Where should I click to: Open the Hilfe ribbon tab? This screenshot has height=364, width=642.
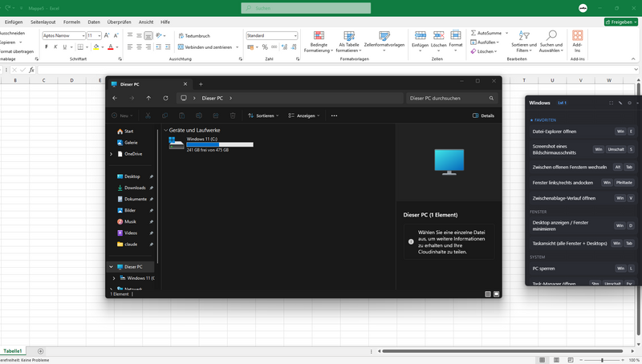coord(165,22)
